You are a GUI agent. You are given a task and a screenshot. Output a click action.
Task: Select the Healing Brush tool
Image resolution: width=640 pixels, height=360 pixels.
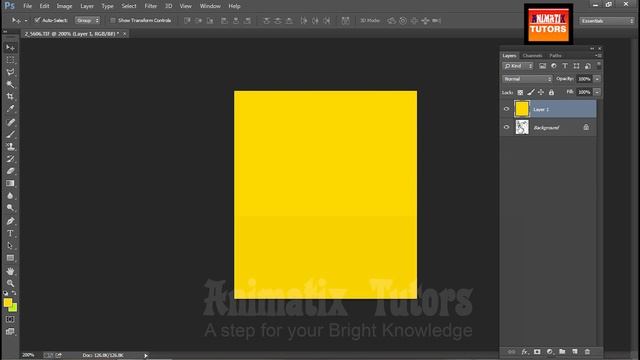tap(11, 122)
